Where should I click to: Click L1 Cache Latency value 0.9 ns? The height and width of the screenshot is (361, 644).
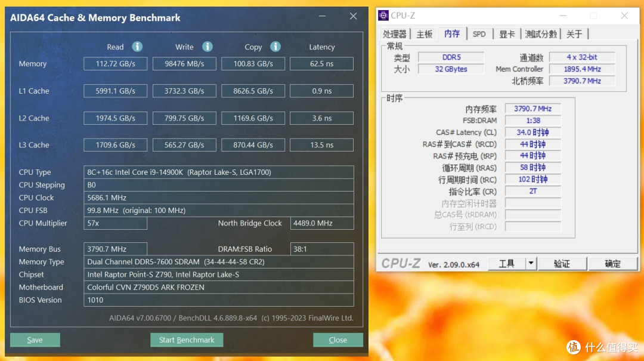click(x=321, y=91)
